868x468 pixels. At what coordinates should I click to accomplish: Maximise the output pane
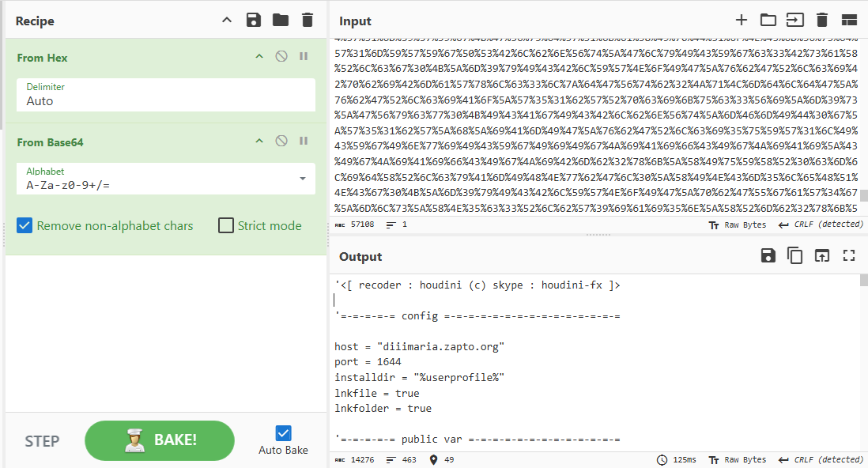pos(849,255)
